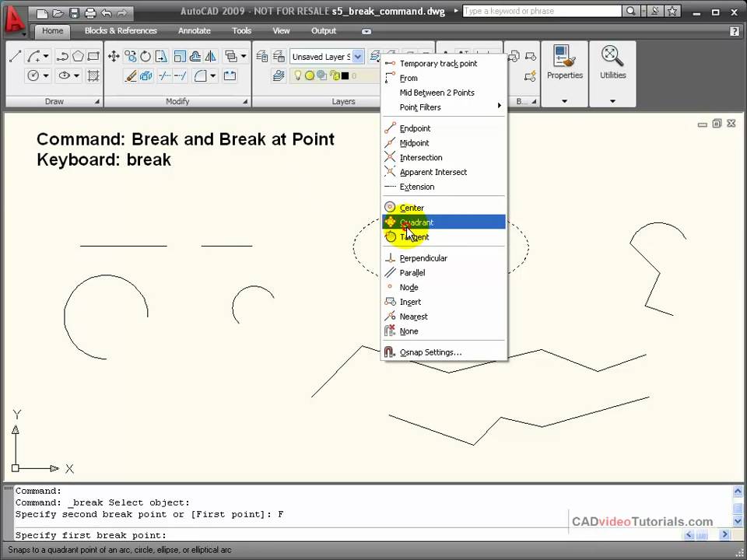Switch to the Tools tab
This screenshot has height=560, width=747.
[241, 30]
